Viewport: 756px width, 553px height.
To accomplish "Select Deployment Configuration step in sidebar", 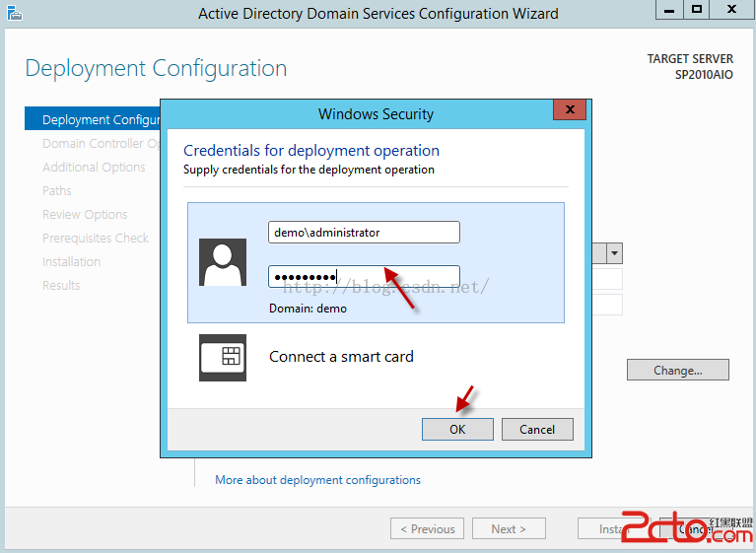I will coord(93,119).
